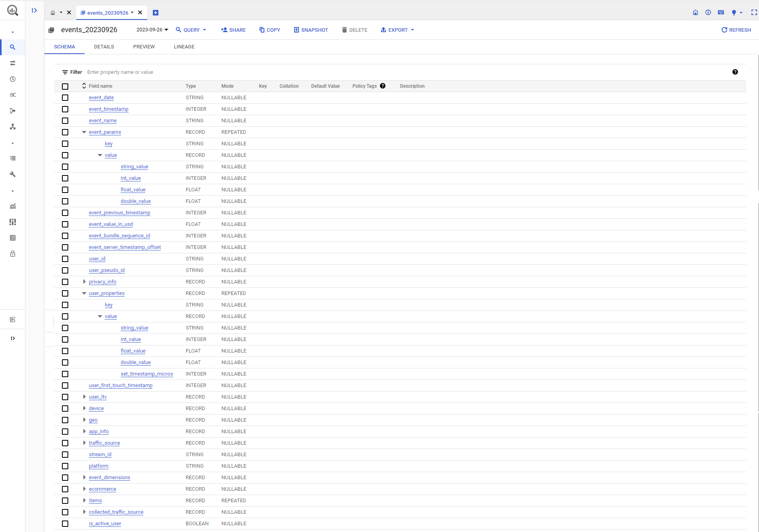Image resolution: width=759 pixels, height=532 pixels.
Task: Click the Share add-person icon
Action: click(224, 30)
